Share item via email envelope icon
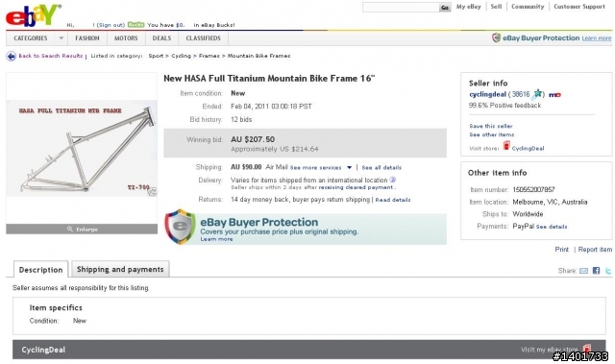The image size is (615, 364). [583, 270]
